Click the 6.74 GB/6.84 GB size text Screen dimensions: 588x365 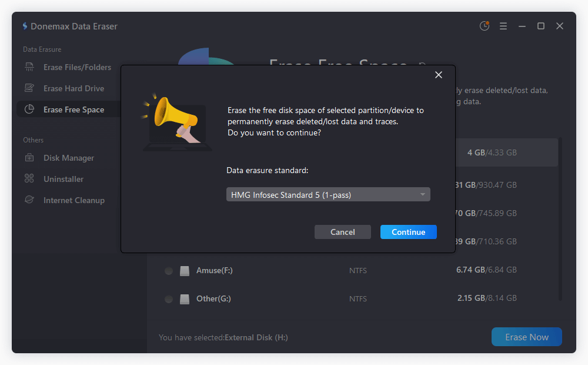[486, 270]
